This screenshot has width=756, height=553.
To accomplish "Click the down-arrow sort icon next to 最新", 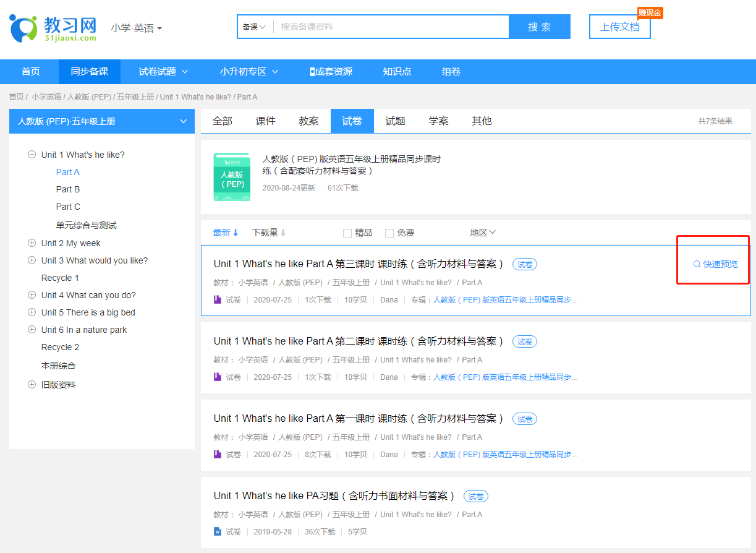I will point(236,233).
